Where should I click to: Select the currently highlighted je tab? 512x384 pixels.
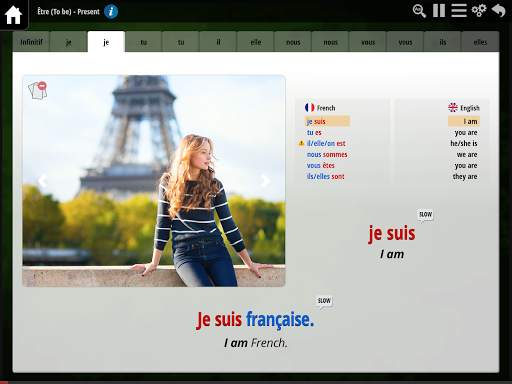coord(106,42)
